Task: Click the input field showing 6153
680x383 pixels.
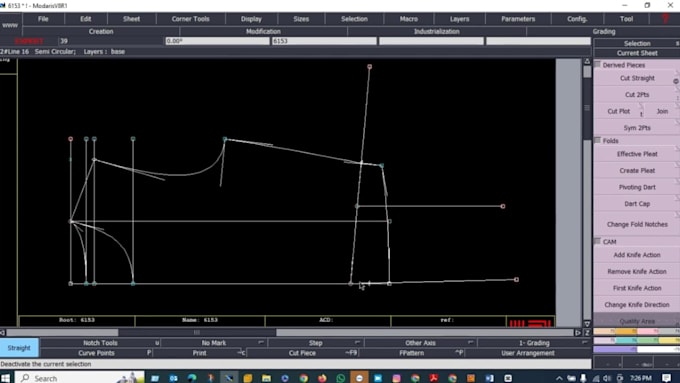Action: [x=324, y=41]
